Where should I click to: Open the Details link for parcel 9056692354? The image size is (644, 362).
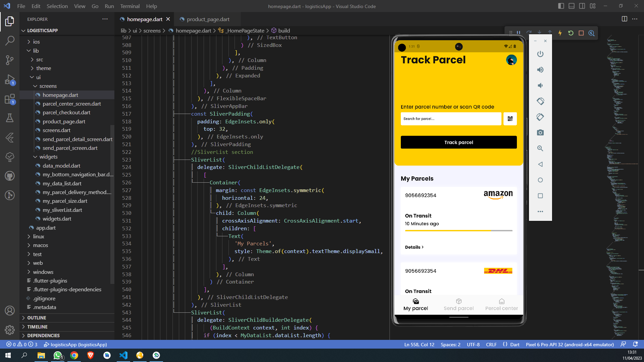coord(414,247)
